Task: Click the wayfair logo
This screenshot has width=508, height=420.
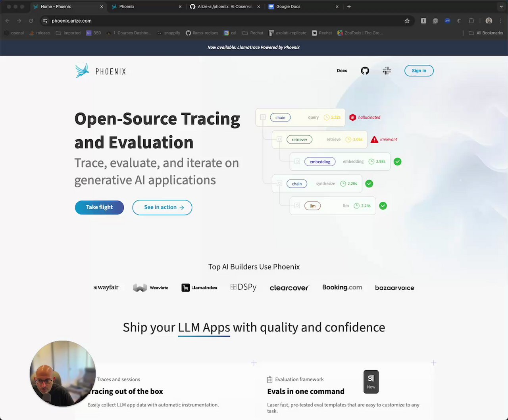Action: pyautogui.click(x=106, y=287)
